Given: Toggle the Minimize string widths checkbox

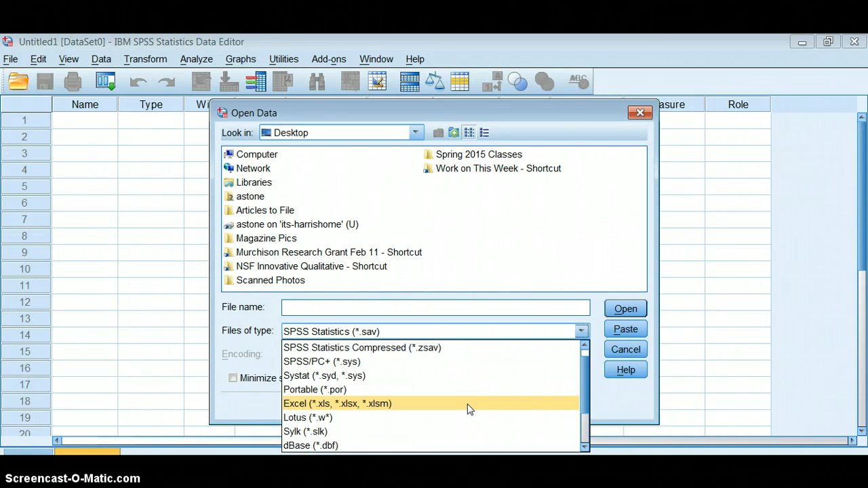Looking at the screenshot, I should (x=233, y=378).
